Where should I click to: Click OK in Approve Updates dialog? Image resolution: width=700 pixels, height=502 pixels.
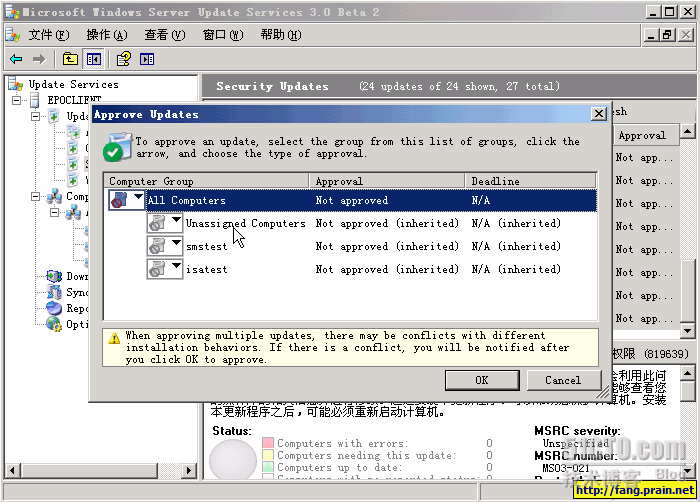point(482,380)
